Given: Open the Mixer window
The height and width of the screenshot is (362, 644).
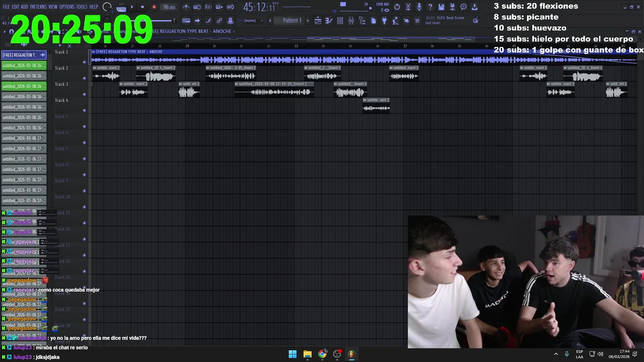Looking at the screenshot, I should [x=351, y=21].
